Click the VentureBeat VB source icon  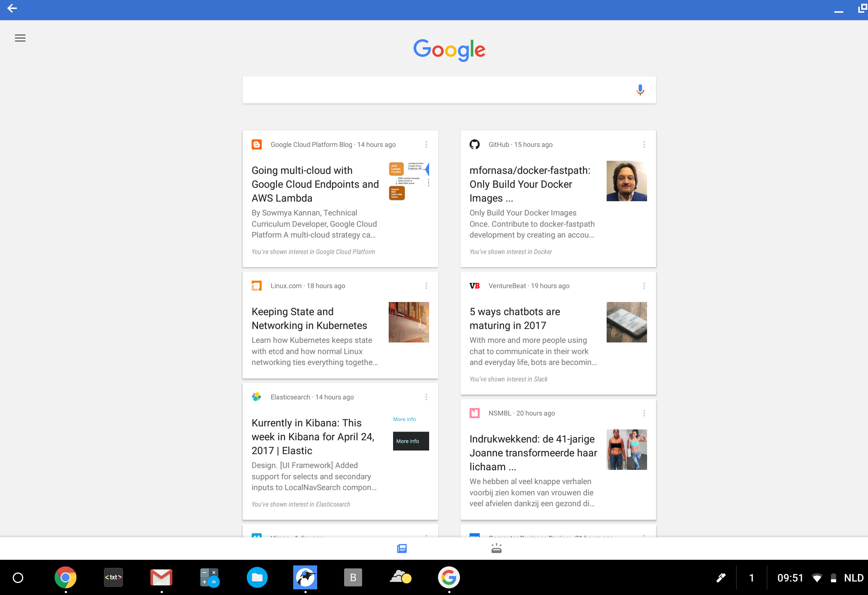[x=474, y=286]
